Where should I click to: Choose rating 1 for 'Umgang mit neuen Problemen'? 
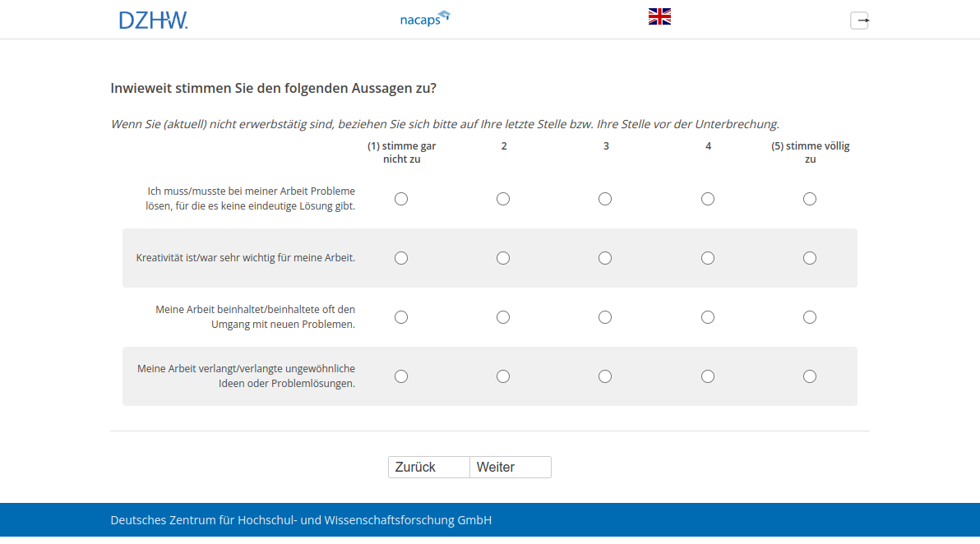401,317
